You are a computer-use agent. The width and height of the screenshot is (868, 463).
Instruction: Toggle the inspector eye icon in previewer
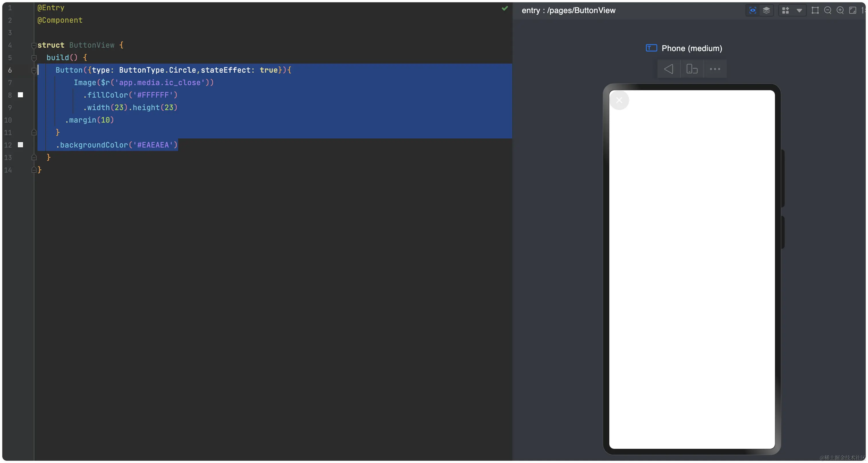[x=752, y=10]
